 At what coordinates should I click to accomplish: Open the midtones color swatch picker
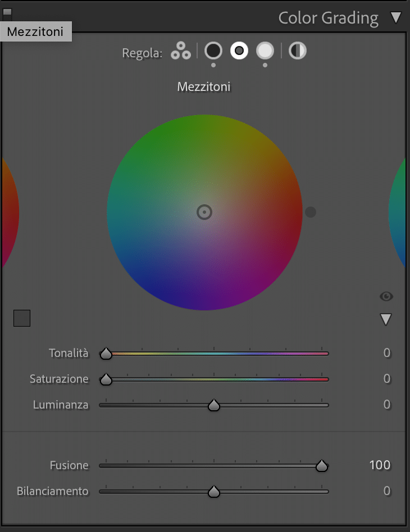pyautogui.click(x=22, y=318)
